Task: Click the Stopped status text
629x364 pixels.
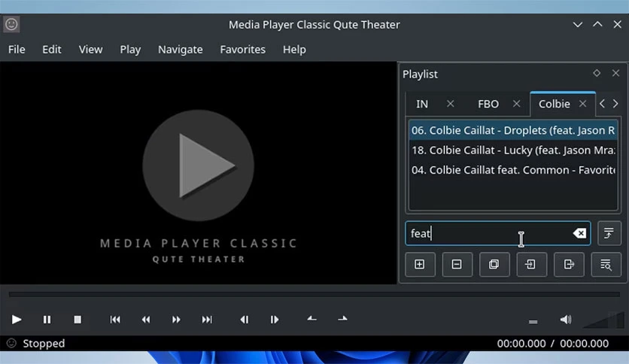Action: (44, 344)
